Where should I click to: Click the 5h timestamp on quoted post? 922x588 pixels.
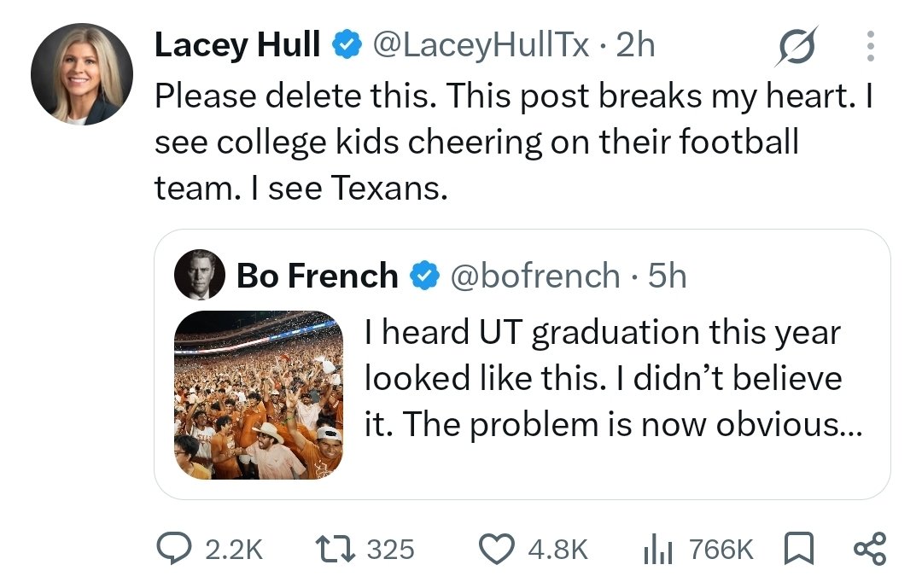point(668,276)
